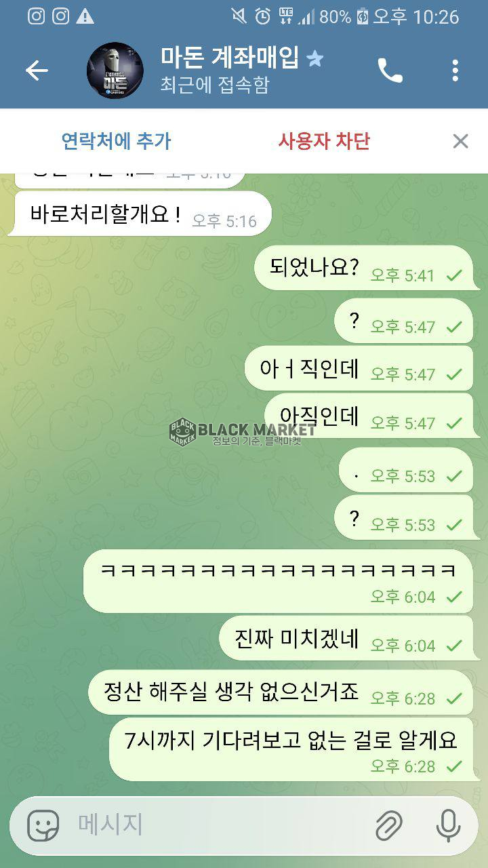Start a voice call with phone icon
This screenshot has height=868, width=488.
pos(390,71)
